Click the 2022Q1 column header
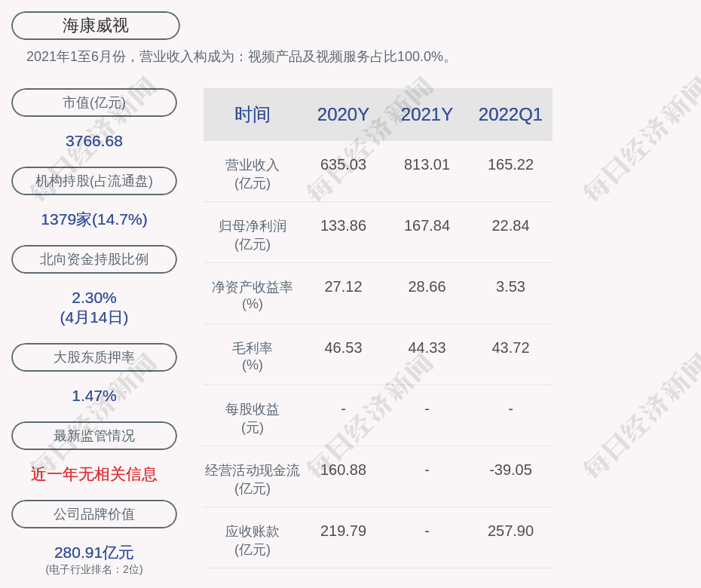 coord(510,115)
